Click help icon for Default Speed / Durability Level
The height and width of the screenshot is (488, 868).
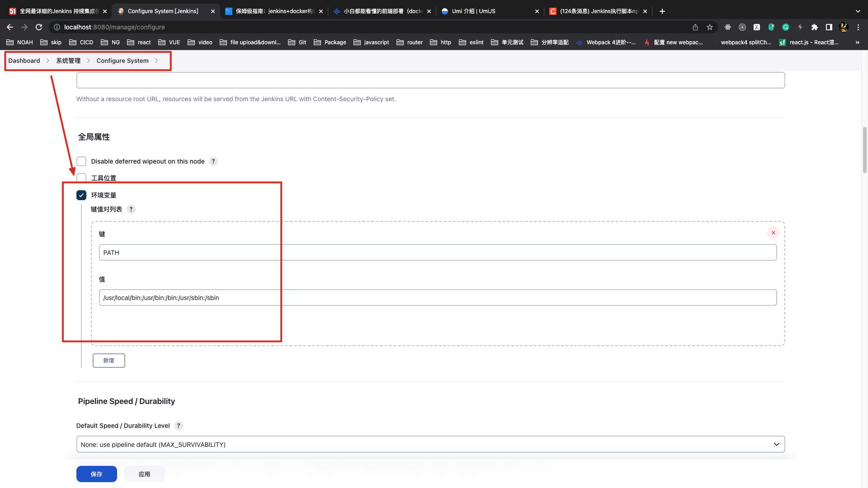179,426
